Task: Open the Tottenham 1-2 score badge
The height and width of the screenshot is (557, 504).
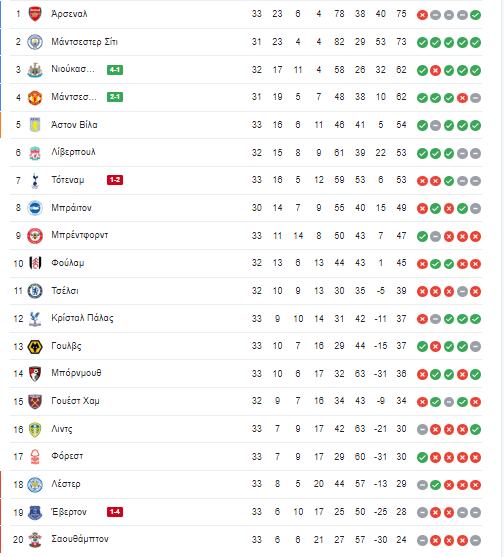Action: pyautogui.click(x=115, y=180)
